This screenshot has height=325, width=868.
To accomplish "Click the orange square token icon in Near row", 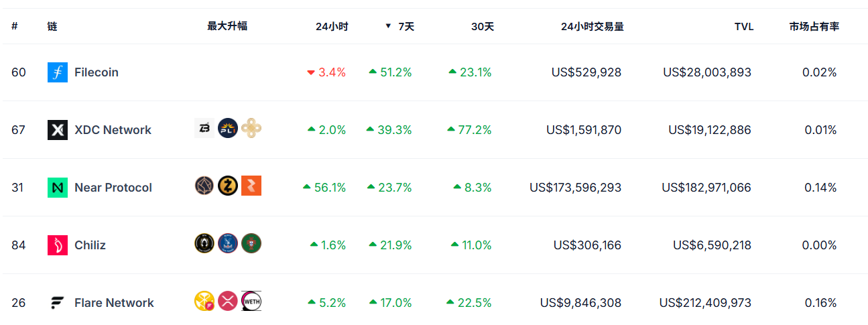I will [x=251, y=186].
